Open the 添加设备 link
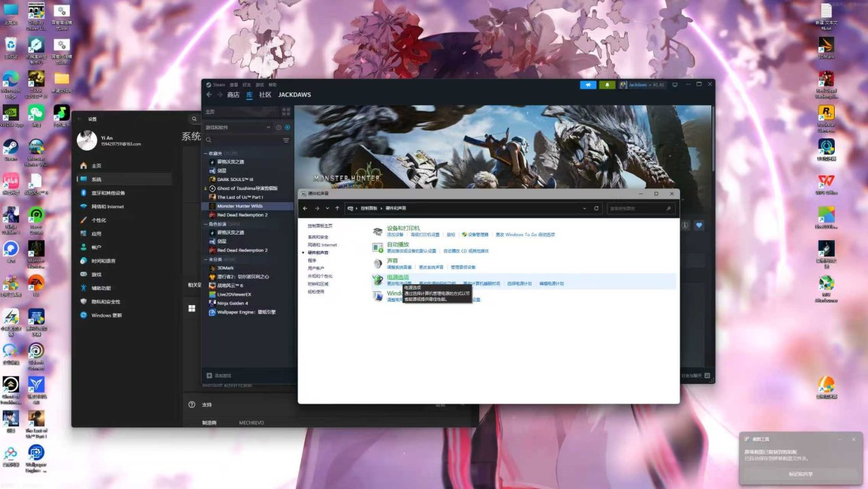 click(395, 235)
